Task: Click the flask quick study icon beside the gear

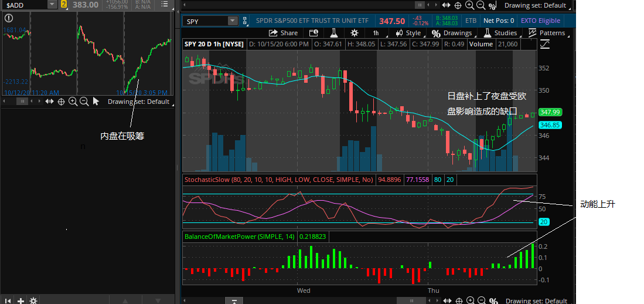Action: [x=333, y=33]
